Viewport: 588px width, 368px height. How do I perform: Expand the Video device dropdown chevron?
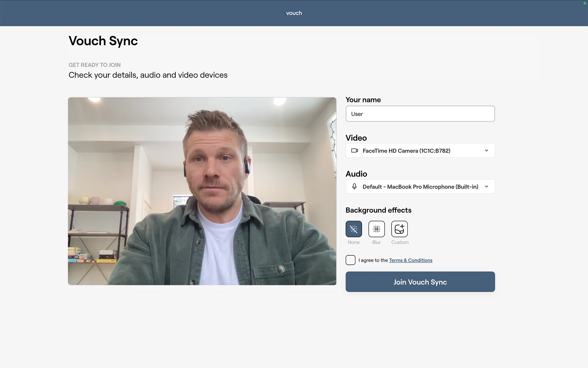click(x=486, y=151)
